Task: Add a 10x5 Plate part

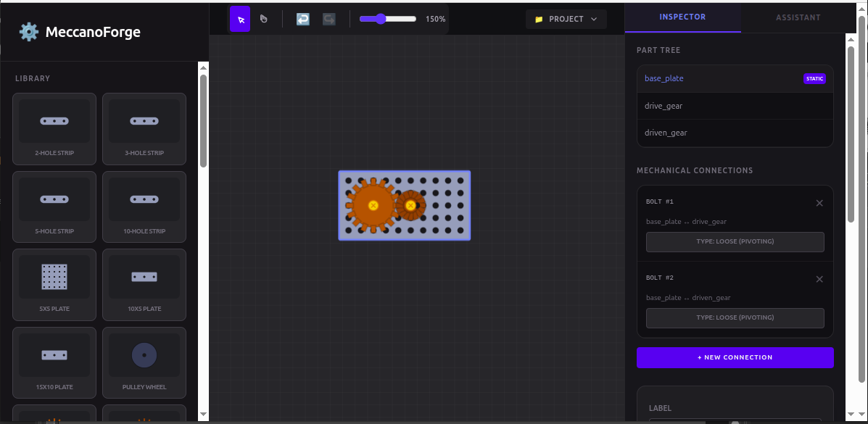Action: 144,285
